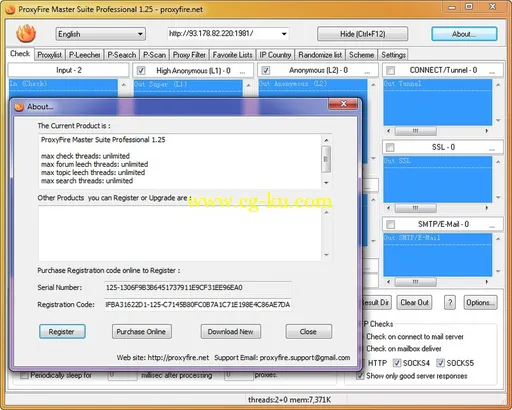
Task: Click ellipsis button next to High Anonymous (L1)
Action: click(x=242, y=71)
